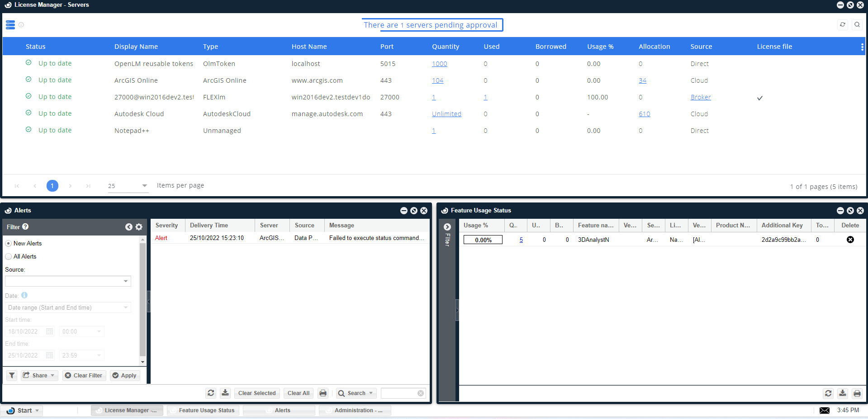Screen dimensions: 868x419
Task: Open the Start menu
Action: 22,410
